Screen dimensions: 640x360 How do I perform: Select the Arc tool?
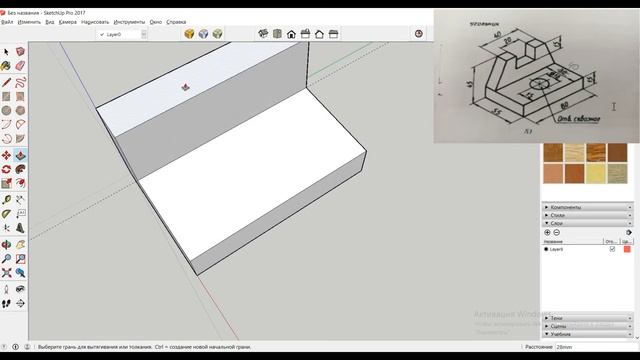(6, 124)
